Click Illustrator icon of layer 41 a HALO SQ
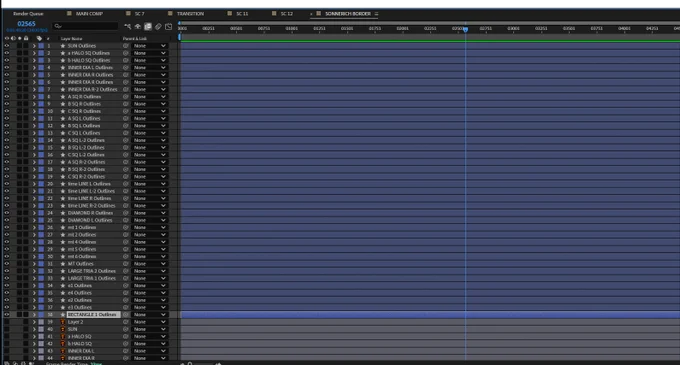The image size is (680, 365). (x=63, y=336)
